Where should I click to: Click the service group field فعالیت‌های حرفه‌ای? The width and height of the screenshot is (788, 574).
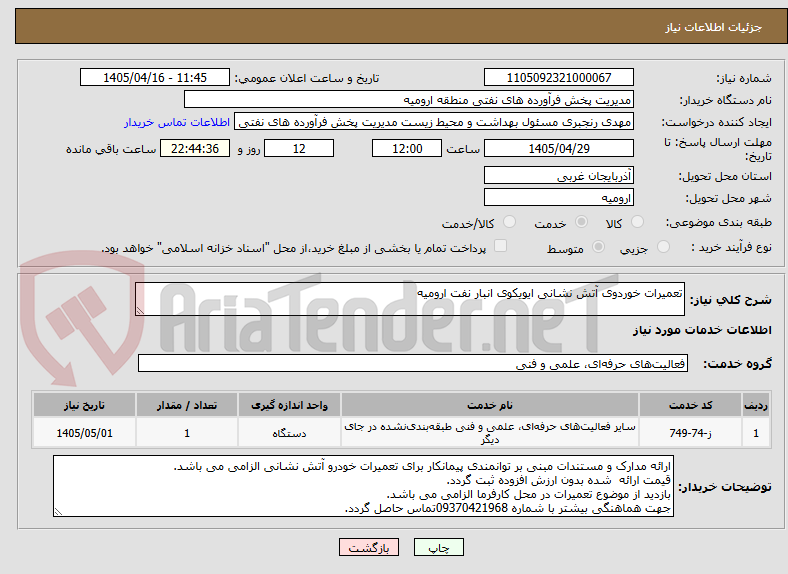tap(413, 363)
